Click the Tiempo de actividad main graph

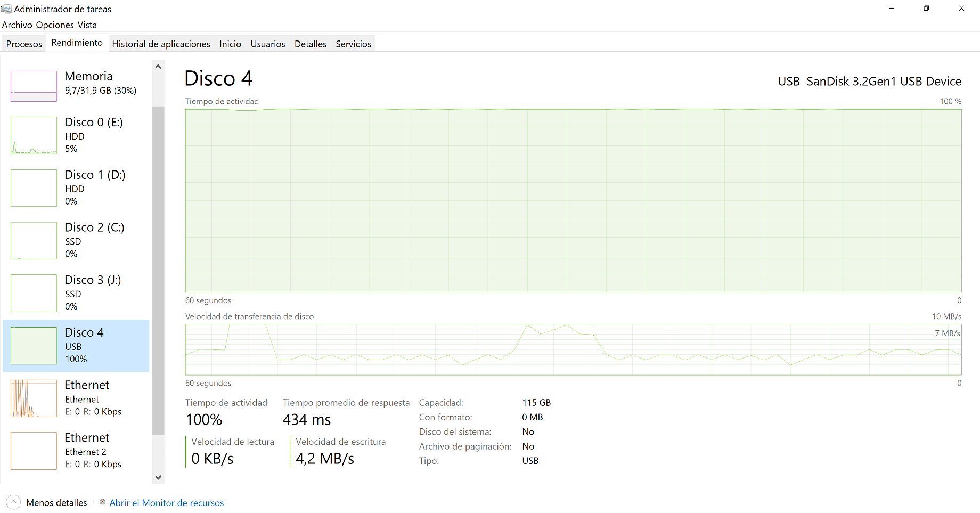573,200
